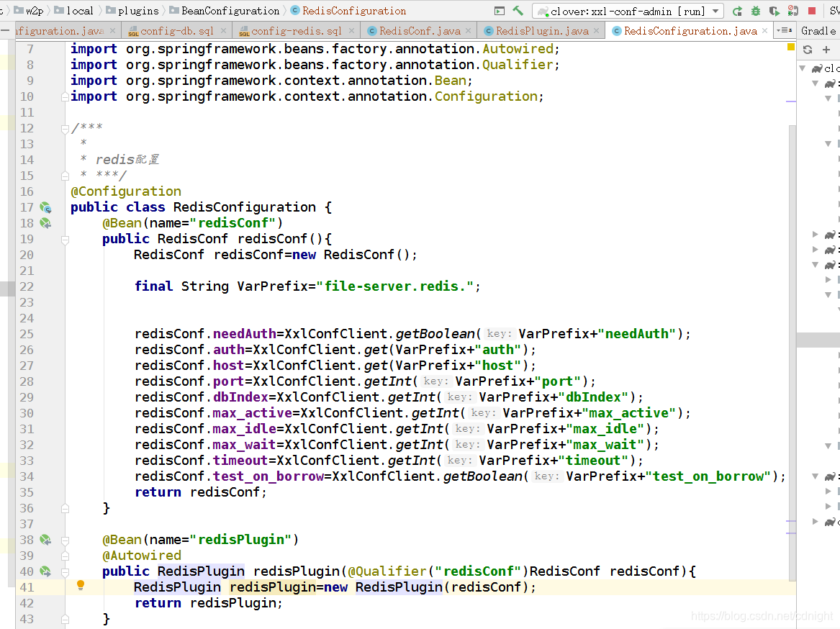Close the RedisConfiguration.java tab

[764, 30]
